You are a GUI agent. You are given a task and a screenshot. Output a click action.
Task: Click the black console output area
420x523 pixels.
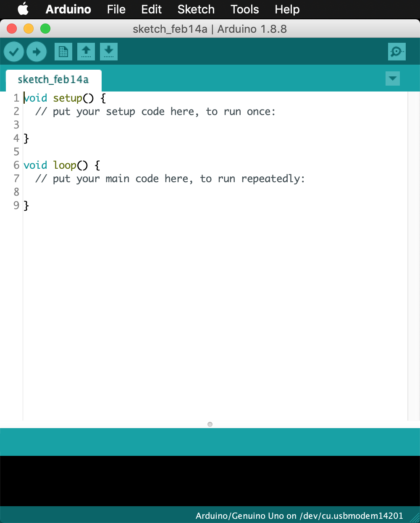click(x=210, y=481)
